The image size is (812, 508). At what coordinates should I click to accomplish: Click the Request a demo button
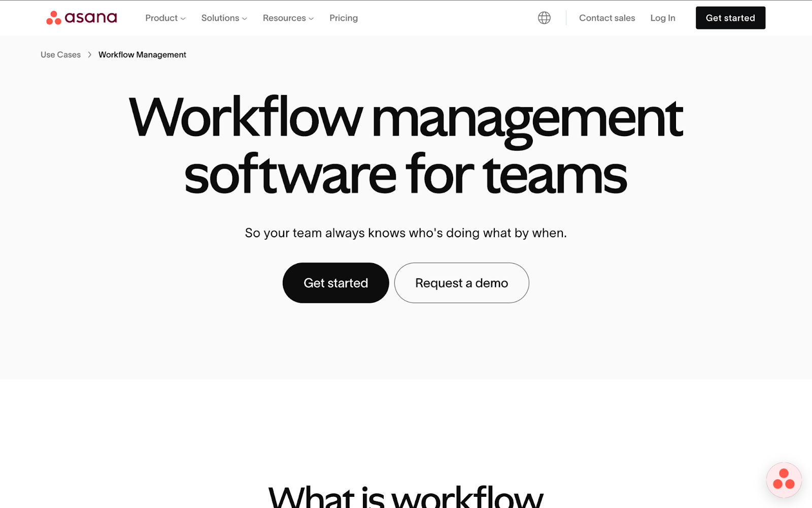(x=462, y=283)
